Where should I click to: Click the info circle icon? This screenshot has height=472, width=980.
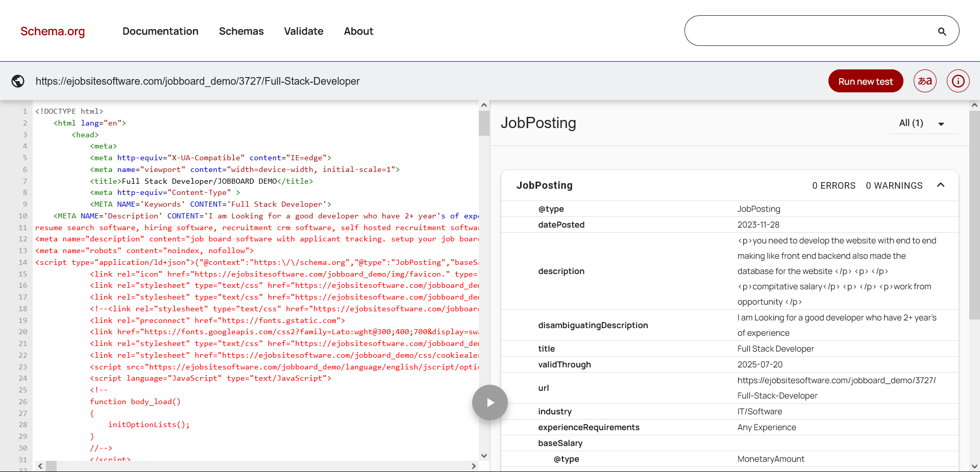[x=958, y=81]
